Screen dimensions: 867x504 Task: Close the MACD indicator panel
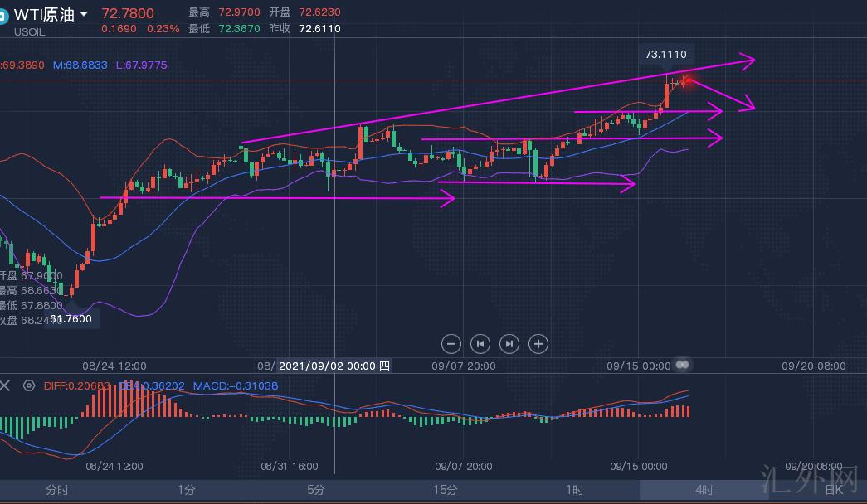tap(6, 385)
